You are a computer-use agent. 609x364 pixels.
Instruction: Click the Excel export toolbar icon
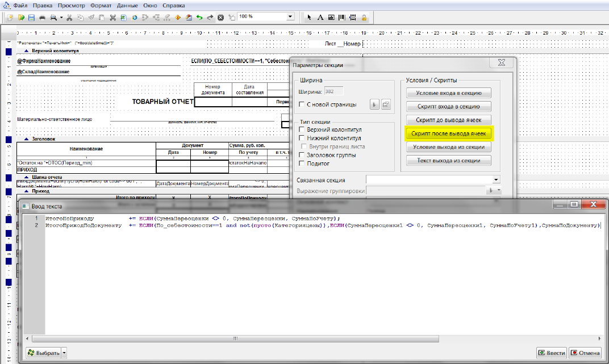pos(123,18)
